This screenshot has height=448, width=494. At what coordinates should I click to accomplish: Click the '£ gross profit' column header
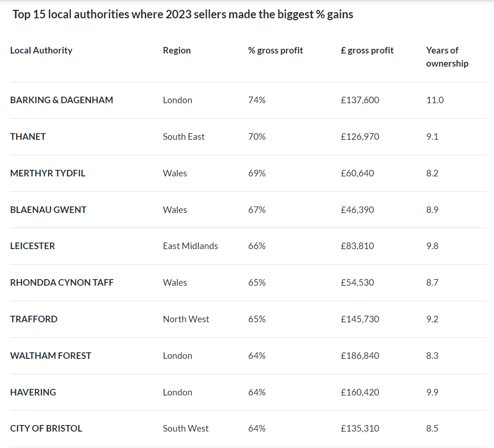[x=367, y=50]
